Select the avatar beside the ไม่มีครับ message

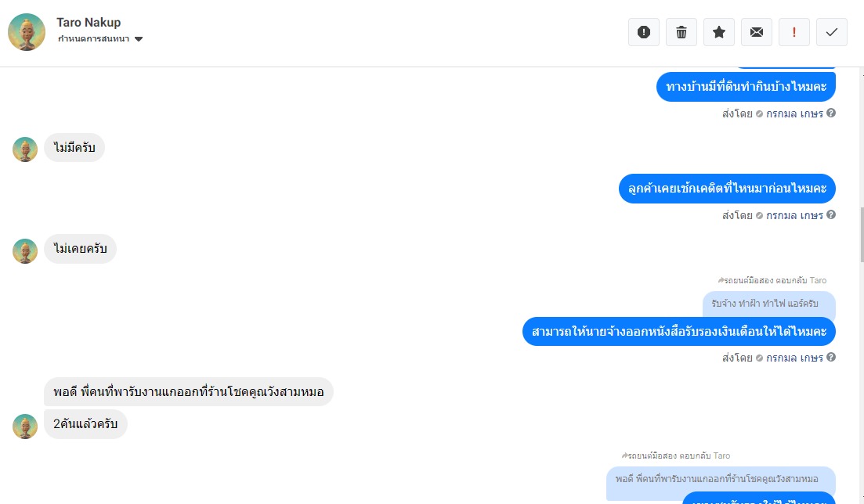click(x=25, y=149)
